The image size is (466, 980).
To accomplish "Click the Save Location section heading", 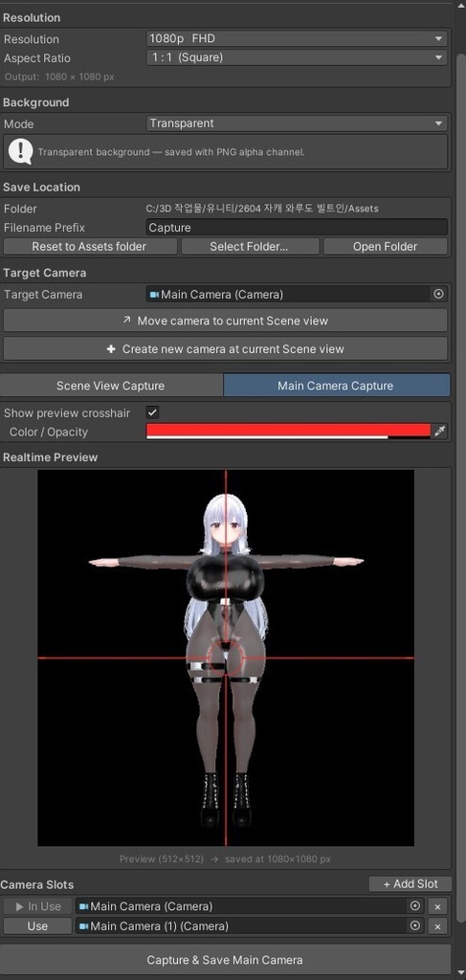I will tap(41, 187).
